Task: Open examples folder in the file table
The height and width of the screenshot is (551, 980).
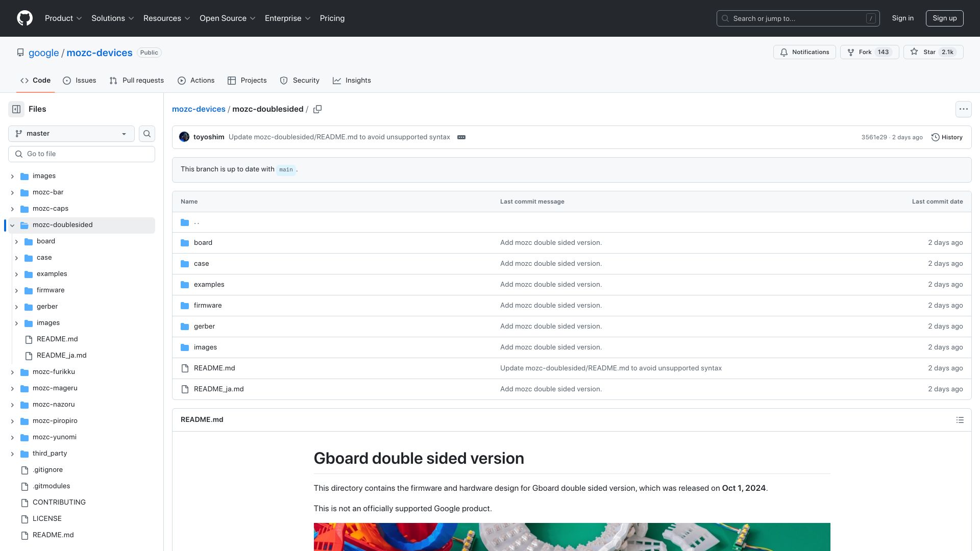Action: [209, 285]
